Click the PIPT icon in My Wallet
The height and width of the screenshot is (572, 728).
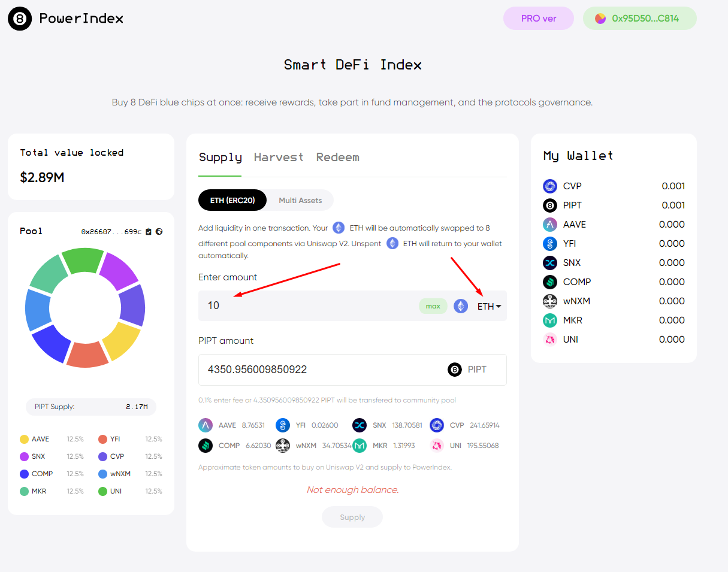(550, 205)
